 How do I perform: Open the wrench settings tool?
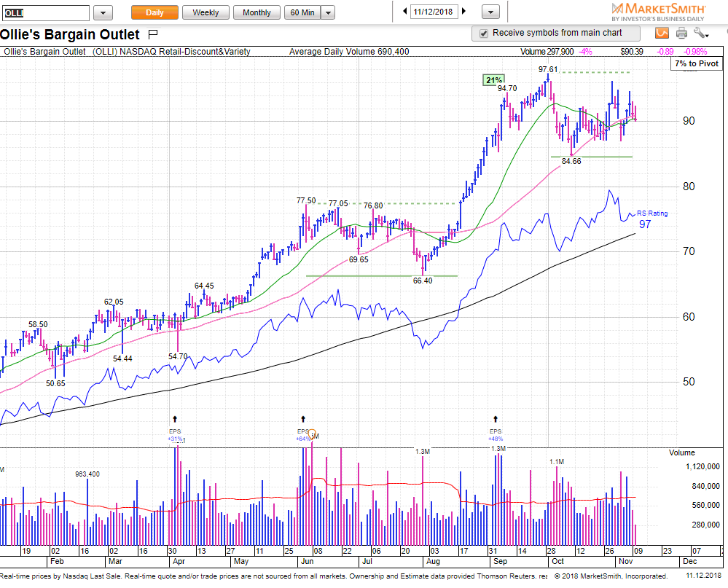[701, 33]
